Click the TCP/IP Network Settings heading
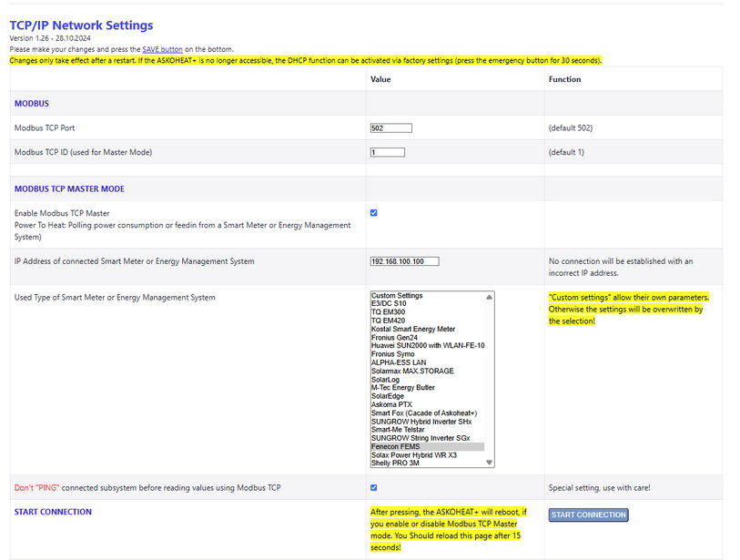Viewport: 740px width, 560px height. pyautogui.click(x=81, y=25)
